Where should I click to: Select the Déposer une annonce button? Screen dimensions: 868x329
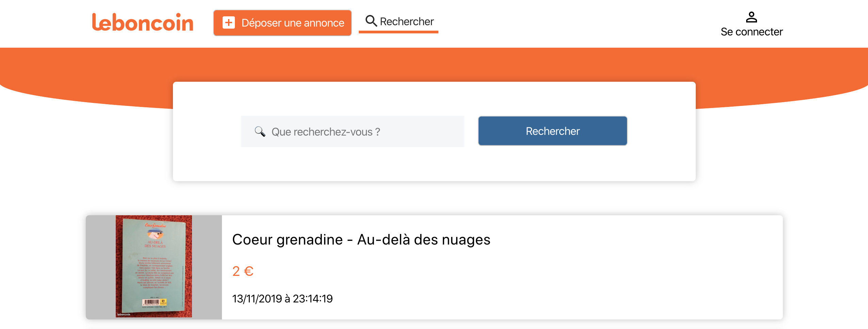pos(282,22)
